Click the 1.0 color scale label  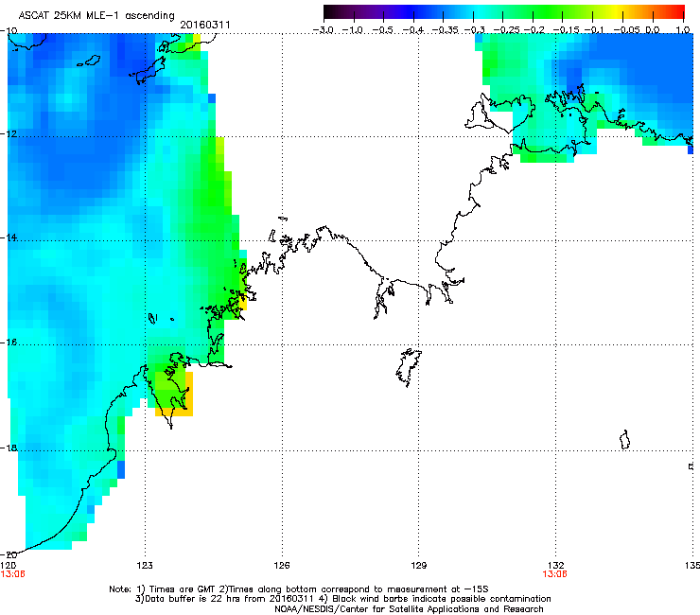683,30
